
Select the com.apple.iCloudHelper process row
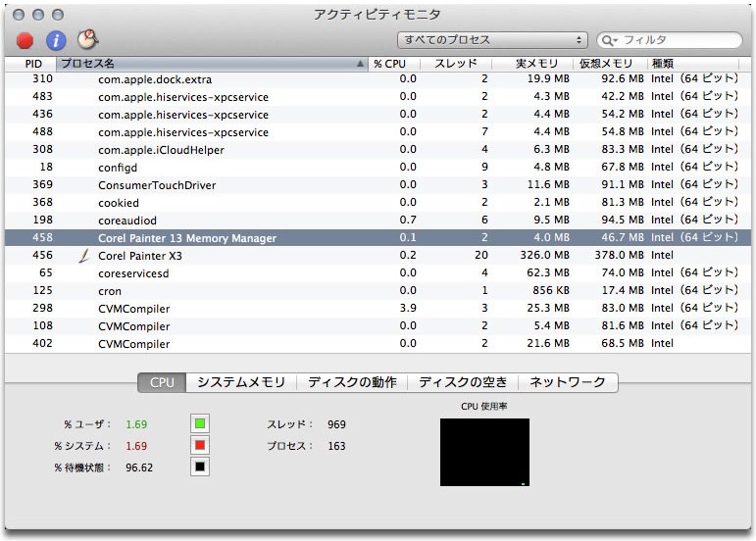[378, 150]
